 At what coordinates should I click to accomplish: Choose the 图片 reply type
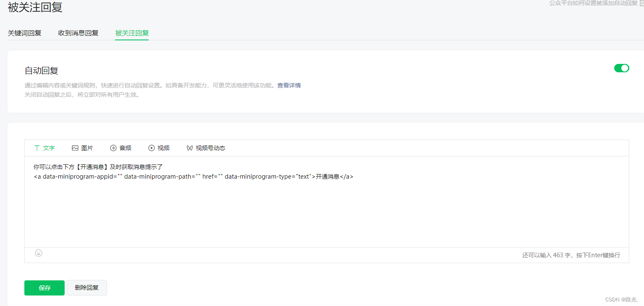tap(82, 148)
